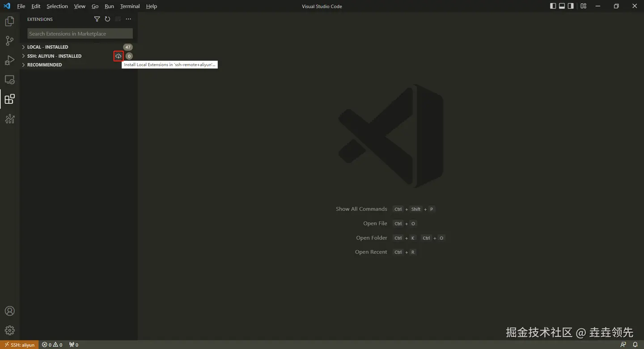Screen dimensions: 644x349
Task: Restore down the VS Code window
Action: pos(616,6)
